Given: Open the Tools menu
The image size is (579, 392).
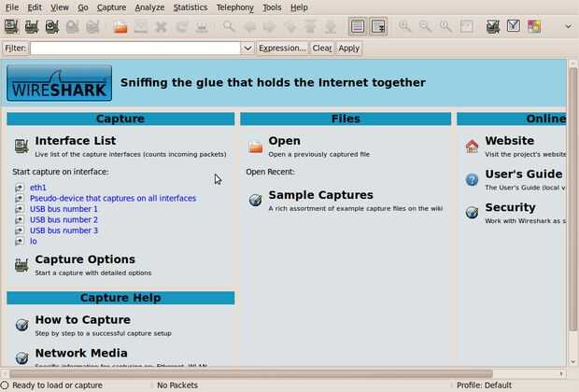Looking at the screenshot, I should pos(272,7).
